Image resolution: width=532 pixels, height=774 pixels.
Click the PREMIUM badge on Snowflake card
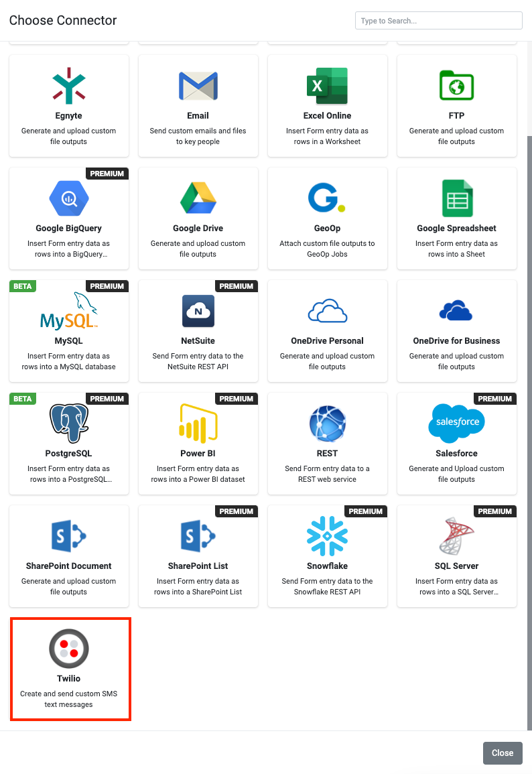click(366, 511)
